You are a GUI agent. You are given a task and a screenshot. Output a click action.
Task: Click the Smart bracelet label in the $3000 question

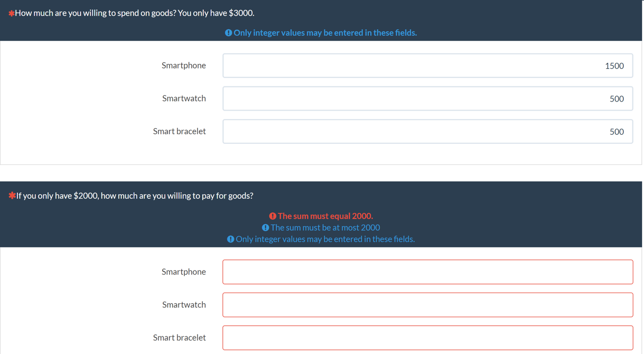tap(179, 131)
